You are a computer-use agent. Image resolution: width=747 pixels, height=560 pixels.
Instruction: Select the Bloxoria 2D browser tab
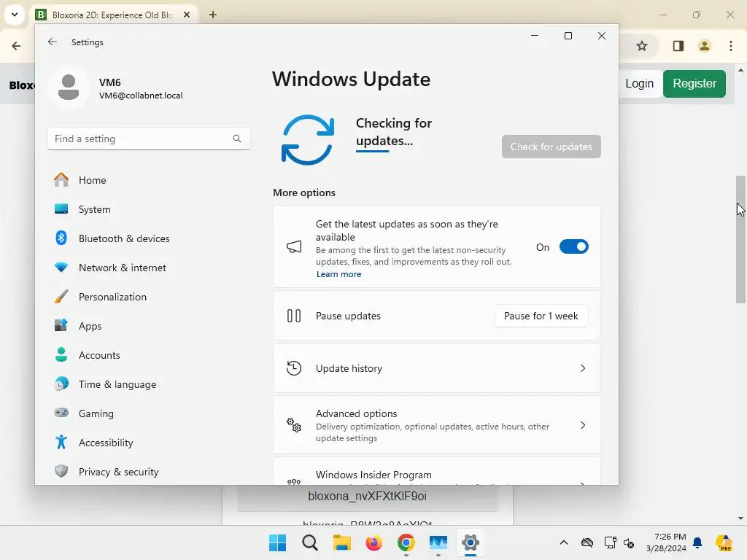[113, 15]
